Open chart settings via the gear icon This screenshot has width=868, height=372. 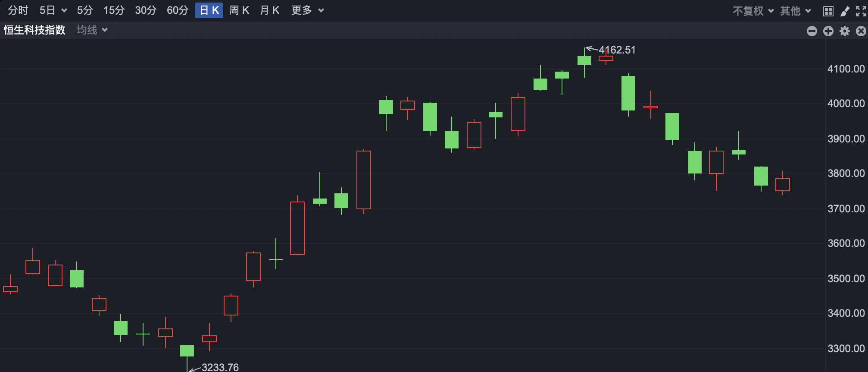[844, 31]
